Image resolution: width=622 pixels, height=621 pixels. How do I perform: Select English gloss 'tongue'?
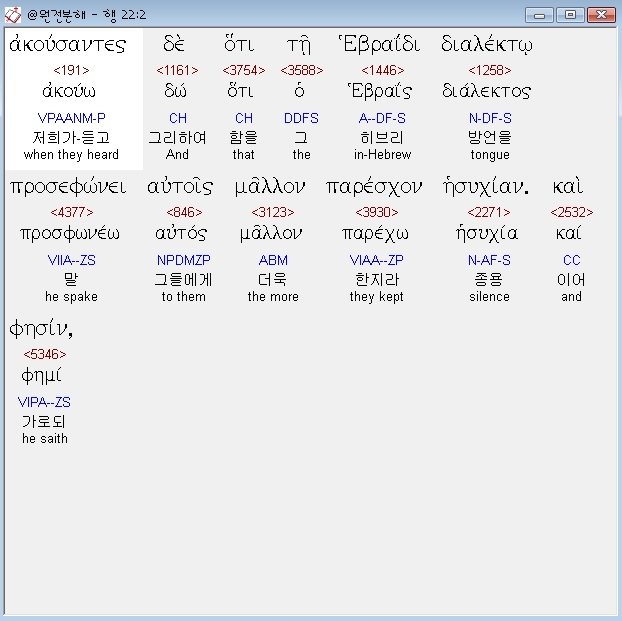[x=490, y=154]
